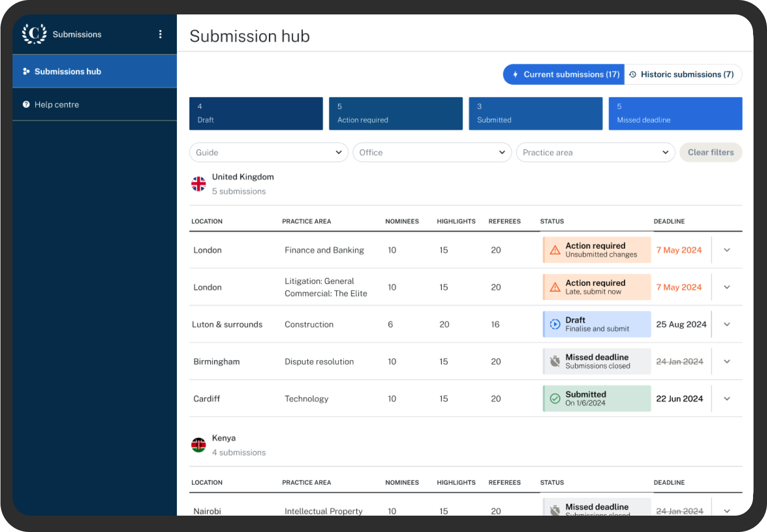Click the 5 submissions count under United Kingdom
Image resolution: width=767 pixels, height=532 pixels.
pyautogui.click(x=239, y=191)
